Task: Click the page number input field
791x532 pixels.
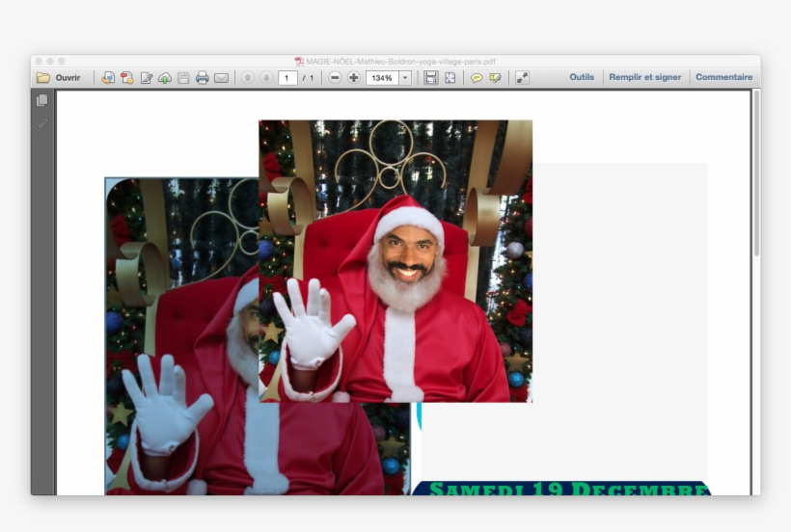Action: click(x=287, y=77)
